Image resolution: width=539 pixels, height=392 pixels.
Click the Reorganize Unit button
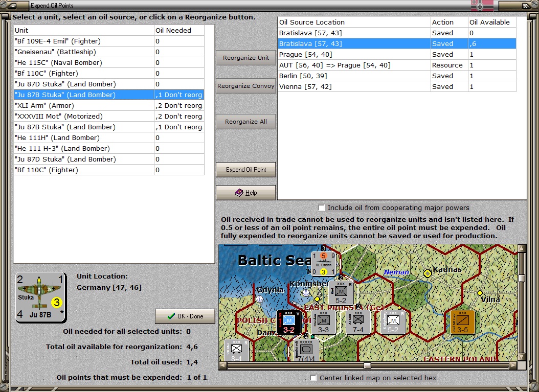coord(246,58)
